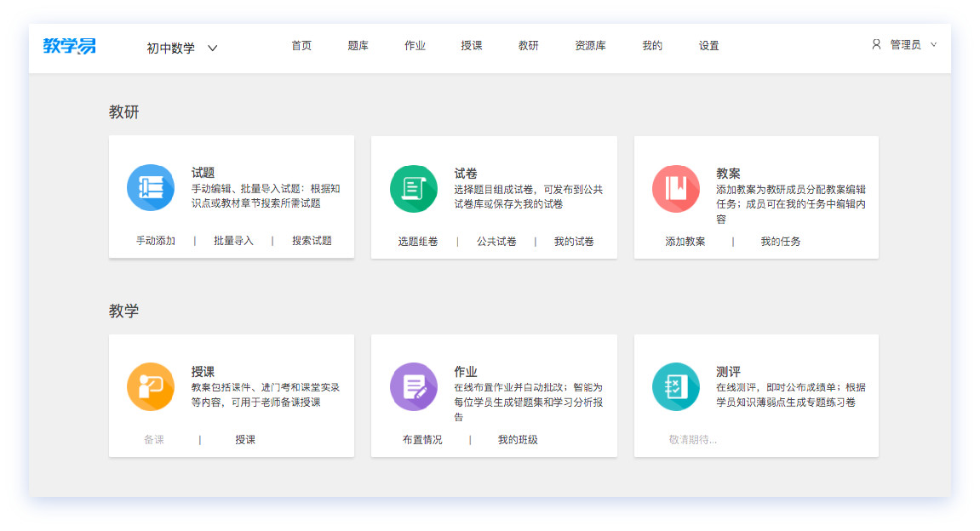Click the green 试卷 exam paper icon

point(413,187)
